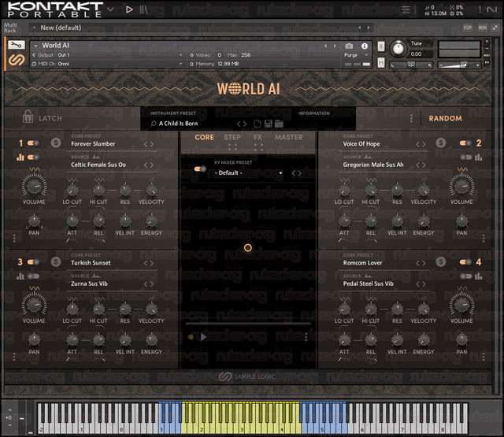504x437 pixels.
Task: Click the Kontakt browser library icon
Action: (143, 9)
